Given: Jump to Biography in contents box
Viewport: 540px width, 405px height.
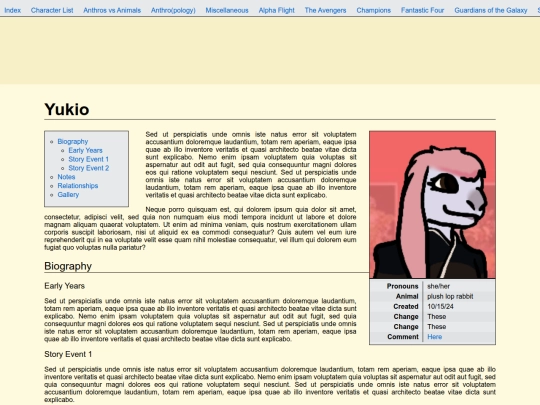Looking at the screenshot, I should pos(73,142).
